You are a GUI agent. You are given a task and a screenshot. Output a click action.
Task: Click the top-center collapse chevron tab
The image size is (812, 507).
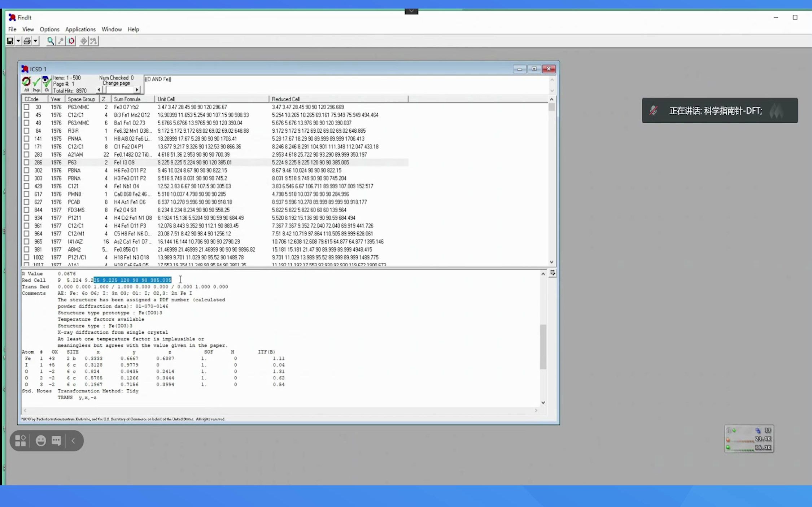[x=411, y=11]
